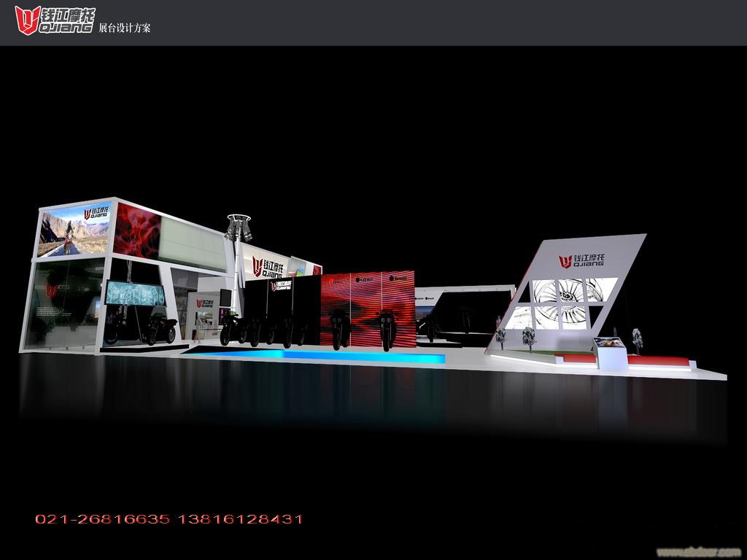Click the Qjiang logo in the header
The image size is (747, 560).
click(54, 20)
